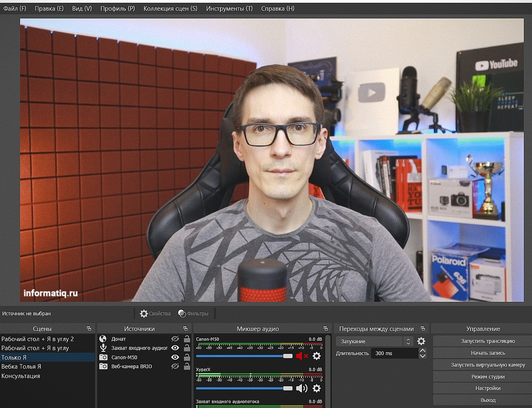This screenshot has width=532, height=408.
Task: Click the camera icon of Canon-M50 source
Action: pos(103,357)
